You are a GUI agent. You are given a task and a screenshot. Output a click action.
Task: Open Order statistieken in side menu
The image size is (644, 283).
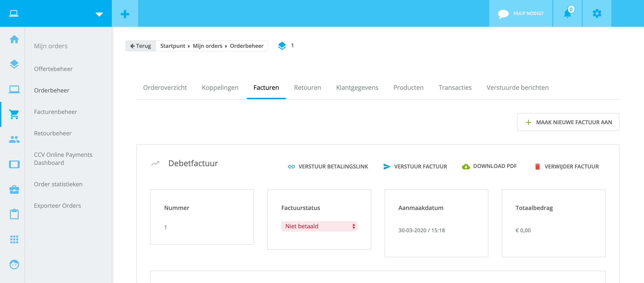pyautogui.click(x=58, y=184)
